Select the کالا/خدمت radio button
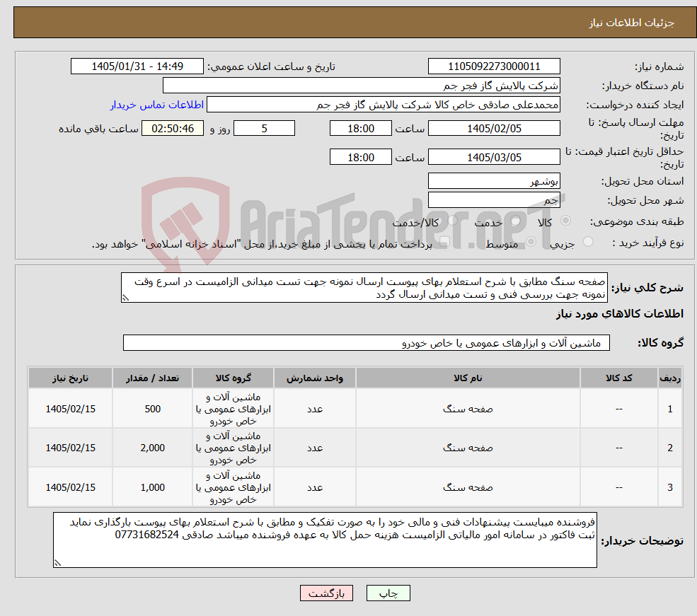The width and height of the screenshot is (697, 616). pos(452,220)
